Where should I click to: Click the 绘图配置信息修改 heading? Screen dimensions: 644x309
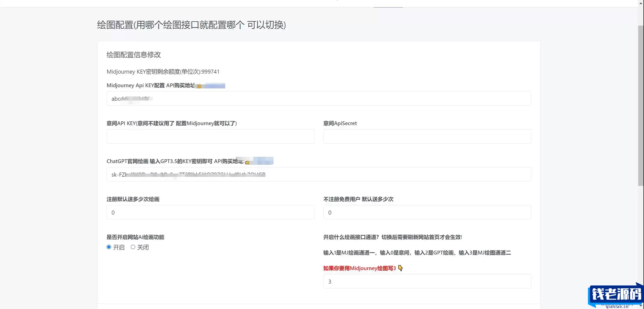pyautogui.click(x=134, y=55)
